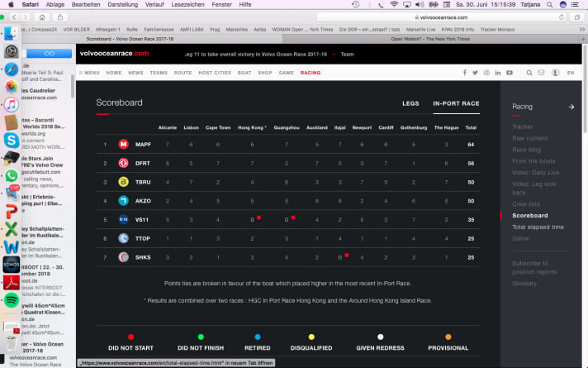Click the MAPF team logo
The width and height of the screenshot is (588, 368).
[123, 144]
